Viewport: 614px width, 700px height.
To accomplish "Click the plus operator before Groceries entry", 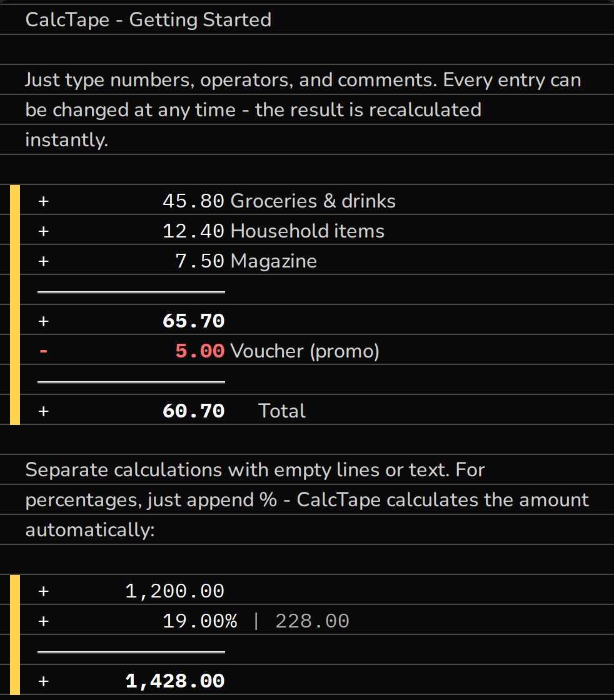I will click(43, 201).
